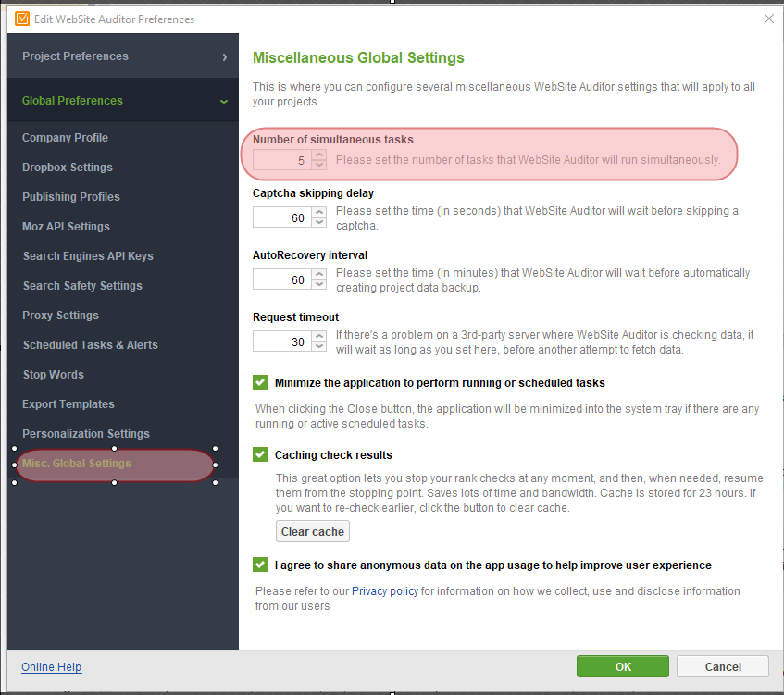
Task: Open Moz API Settings
Action: pos(66,227)
